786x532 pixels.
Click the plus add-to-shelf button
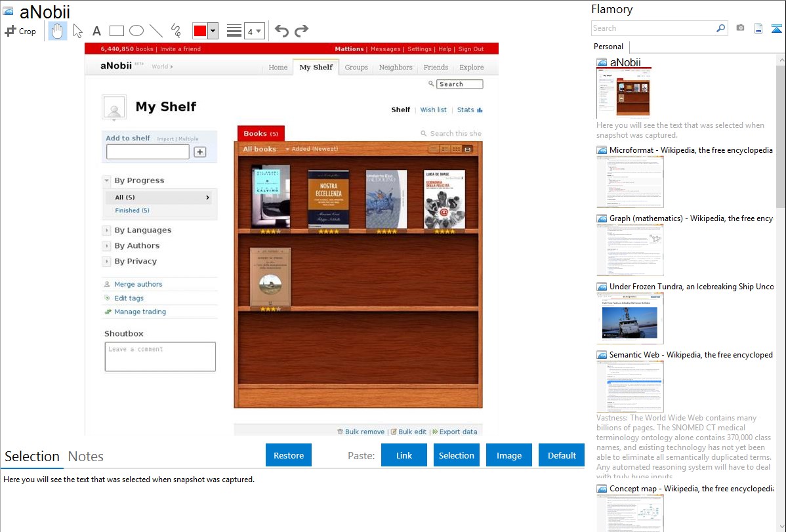tap(200, 152)
